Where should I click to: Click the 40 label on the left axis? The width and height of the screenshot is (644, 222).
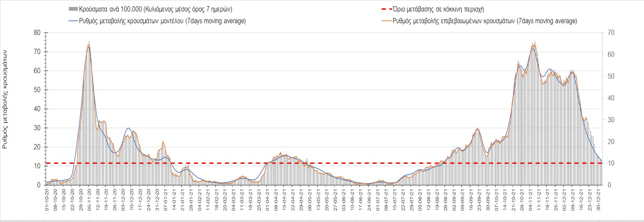37,109
